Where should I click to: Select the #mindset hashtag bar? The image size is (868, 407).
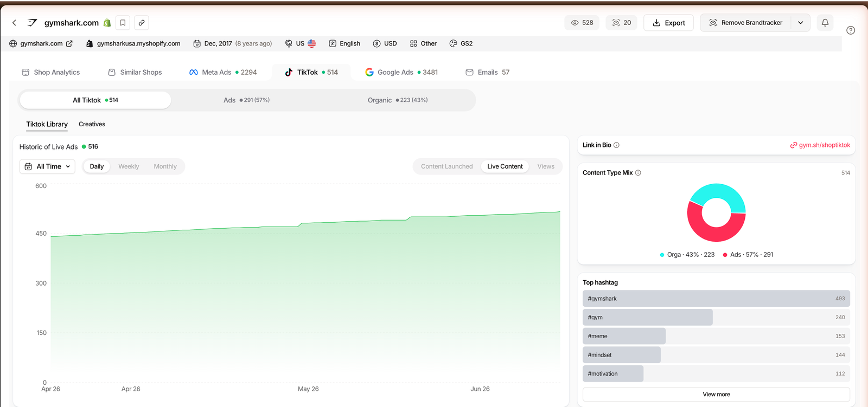click(716, 355)
